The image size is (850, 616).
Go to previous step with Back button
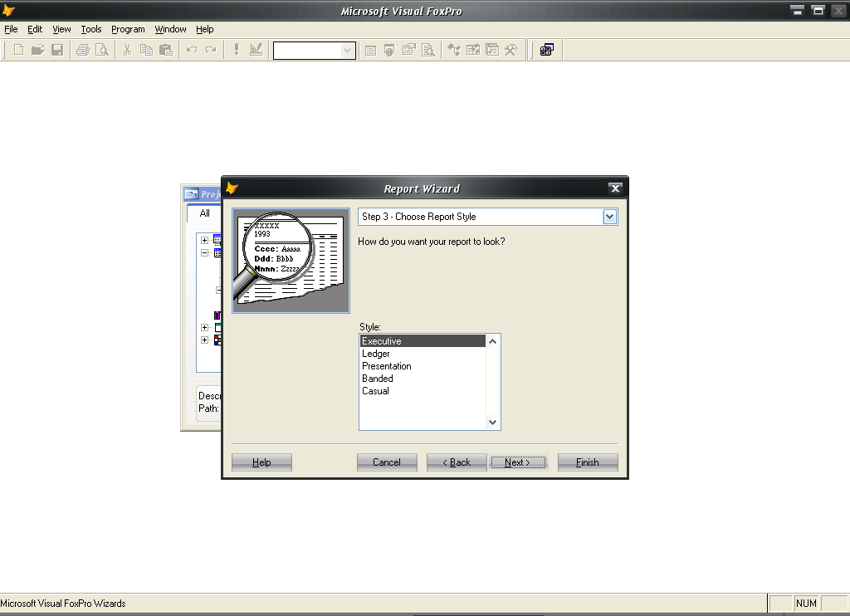[457, 462]
